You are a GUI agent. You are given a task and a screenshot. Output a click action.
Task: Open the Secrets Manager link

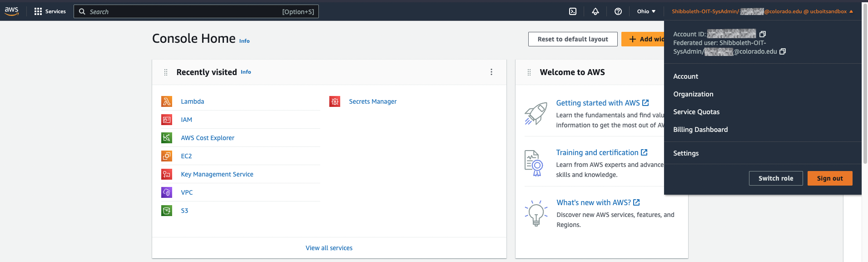coord(373,101)
